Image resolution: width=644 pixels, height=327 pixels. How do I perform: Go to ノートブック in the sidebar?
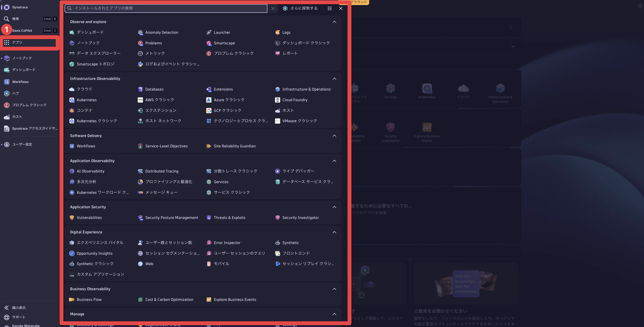pos(30,58)
